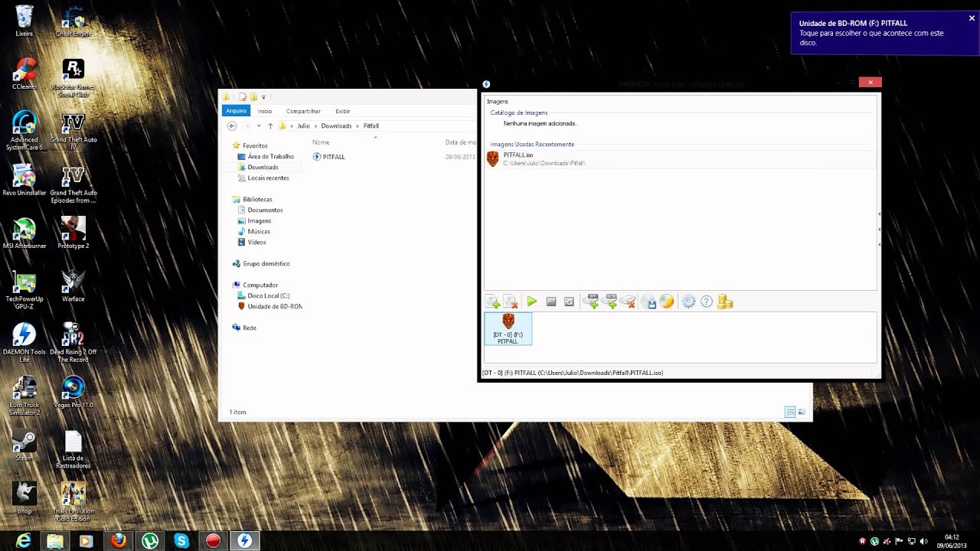The width and height of the screenshot is (980, 551).
Task: Click the DAEMON Tools taskbar button
Action: coord(245,541)
